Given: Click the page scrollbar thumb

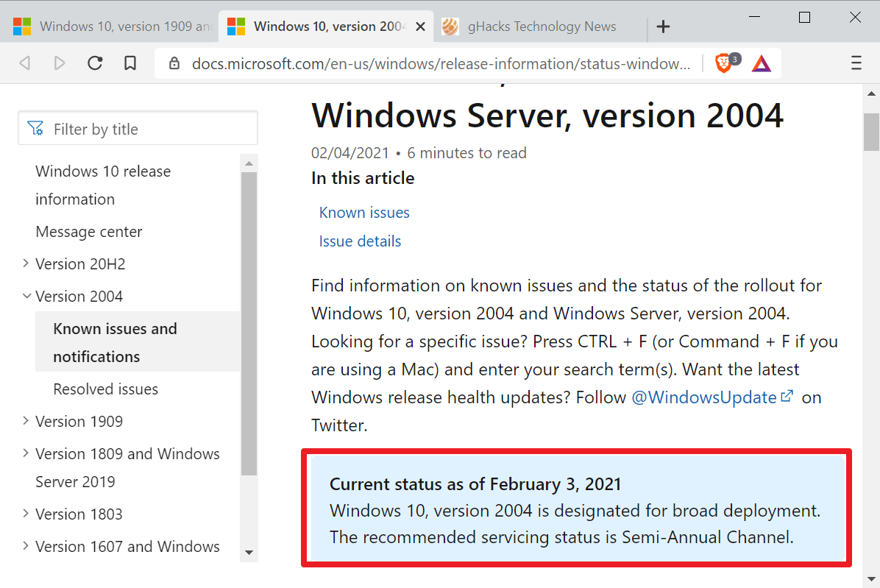Looking at the screenshot, I should (x=871, y=132).
